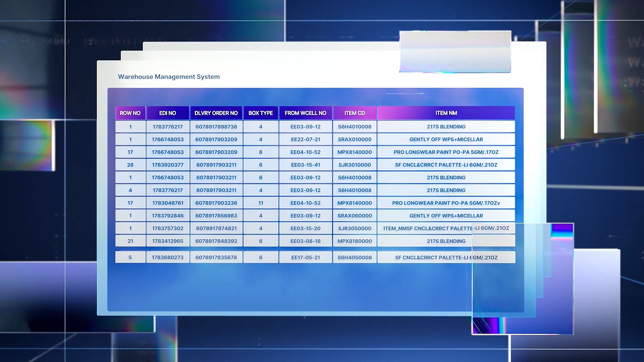Viewport: 644px width, 362px height.
Task: Click the DLVRY ORDER NO column header
Action: click(x=216, y=113)
